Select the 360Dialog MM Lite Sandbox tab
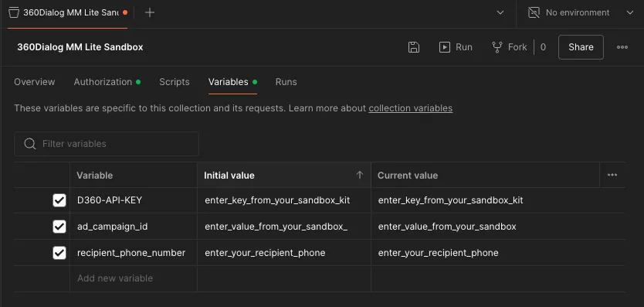The height and width of the screenshot is (307, 644). point(68,12)
